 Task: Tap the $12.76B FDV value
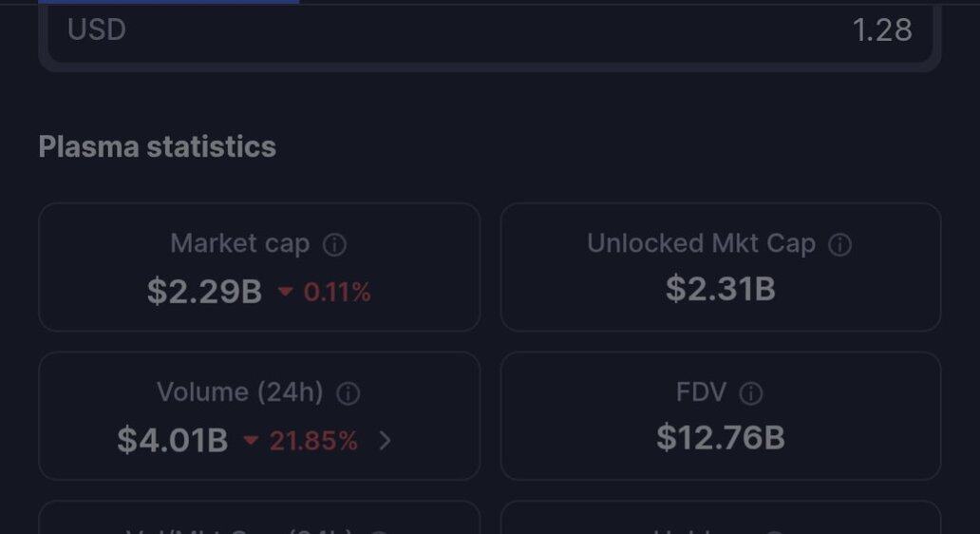pyautogui.click(x=721, y=437)
